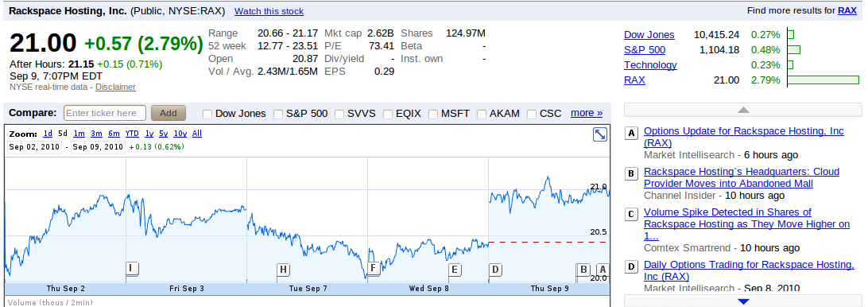The image size is (868, 307).
Task: Open Watch this stock link
Action: click(269, 11)
